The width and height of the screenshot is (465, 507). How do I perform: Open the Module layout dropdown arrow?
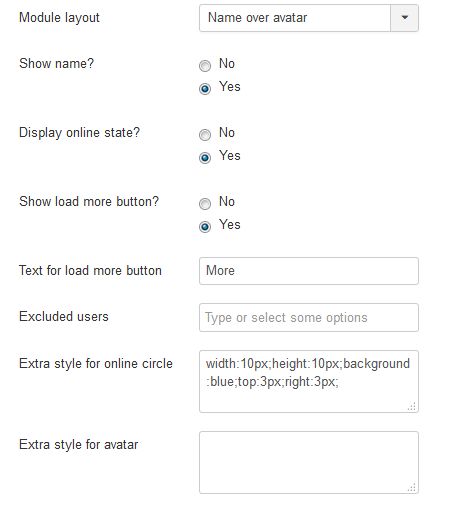(404, 18)
